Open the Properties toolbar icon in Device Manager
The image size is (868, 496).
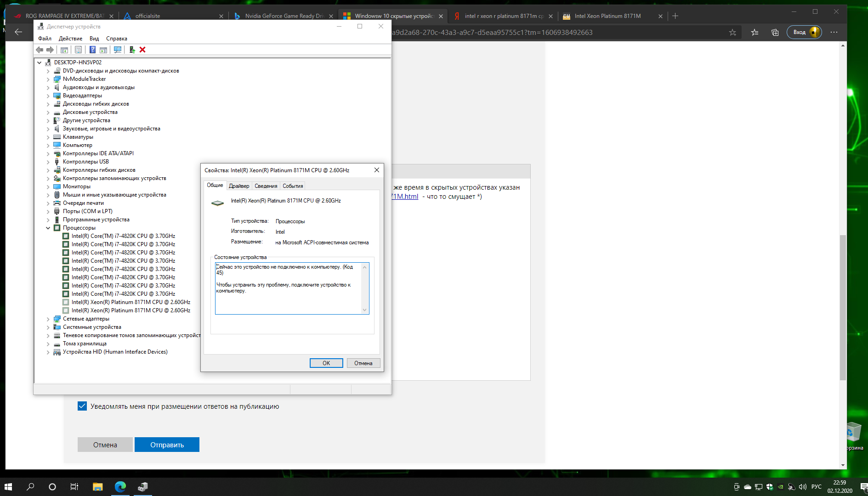tap(78, 50)
